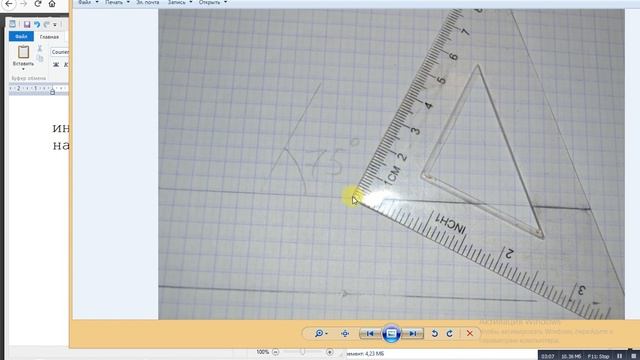The height and width of the screenshot is (360, 640).
Task: Click the cut scissors icon in WordPad
Action: coord(40,48)
